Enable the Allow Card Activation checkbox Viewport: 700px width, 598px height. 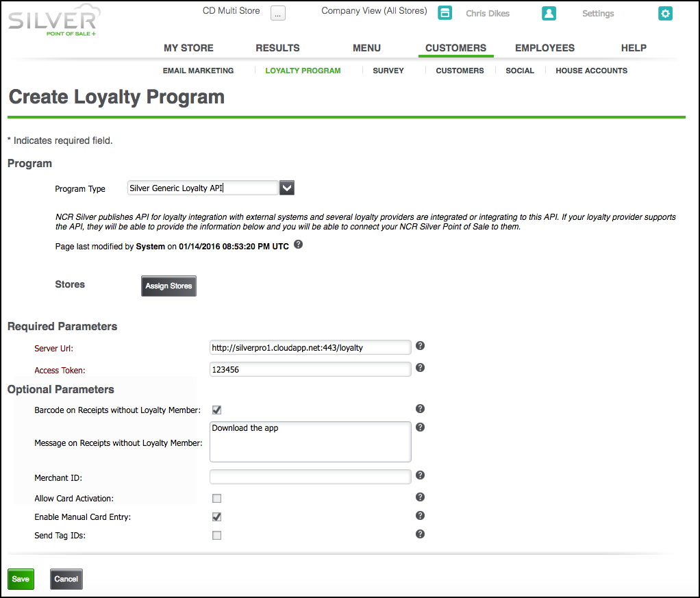click(216, 498)
